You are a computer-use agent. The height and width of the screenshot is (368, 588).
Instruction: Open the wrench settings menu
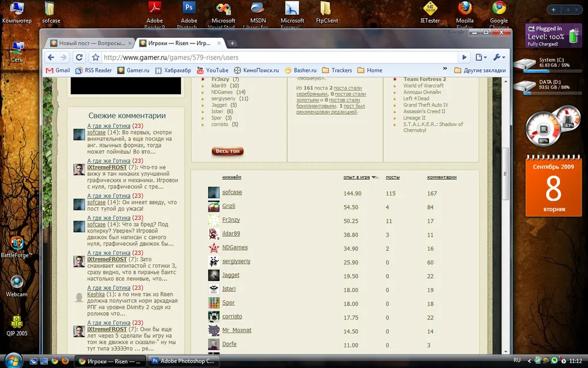[x=499, y=57]
